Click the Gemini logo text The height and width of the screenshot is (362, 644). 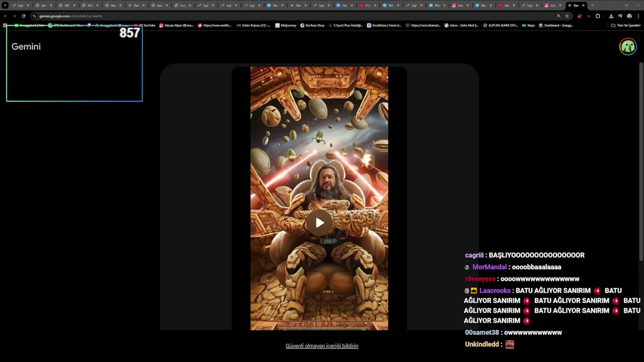[x=26, y=46]
